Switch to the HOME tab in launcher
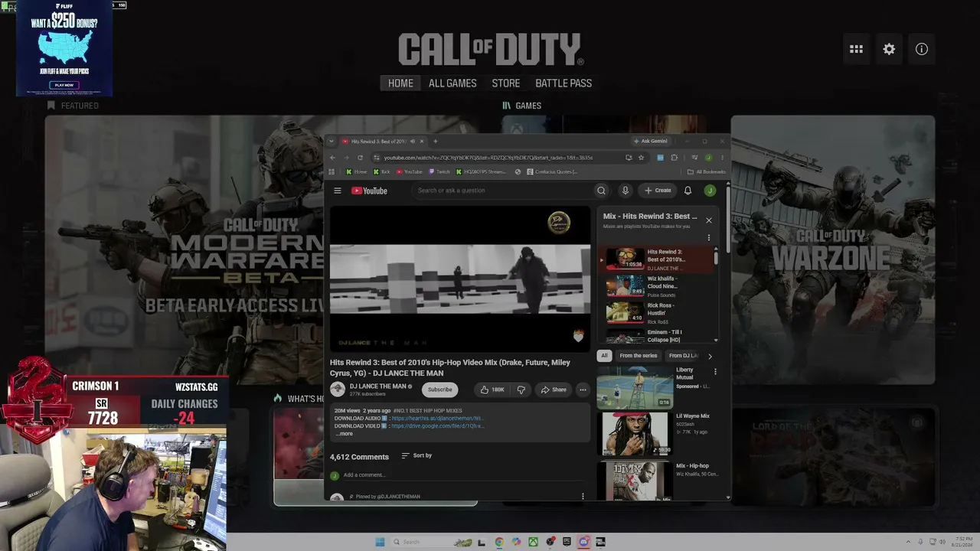The width and height of the screenshot is (980, 551). click(x=400, y=83)
